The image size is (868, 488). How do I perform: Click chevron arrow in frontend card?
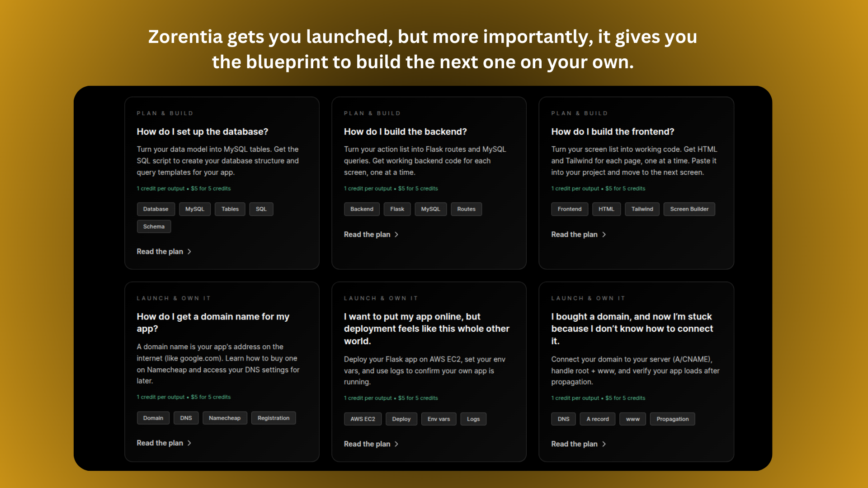click(604, 235)
